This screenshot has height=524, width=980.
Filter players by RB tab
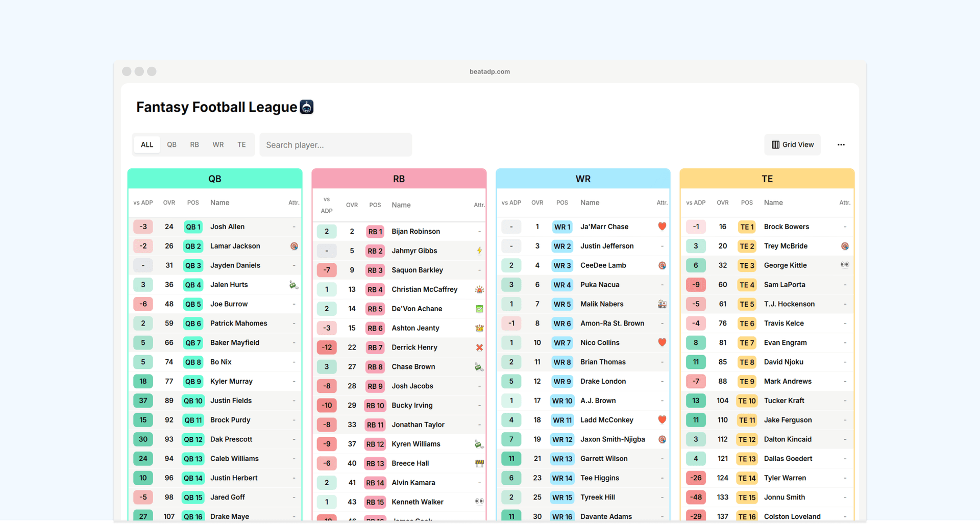pos(194,145)
